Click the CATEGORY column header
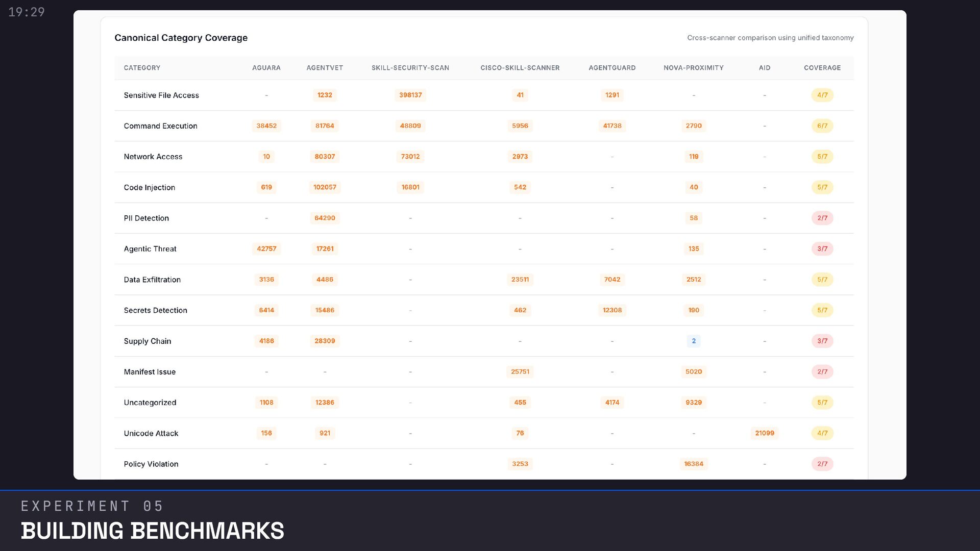980x551 pixels. pos(142,68)
